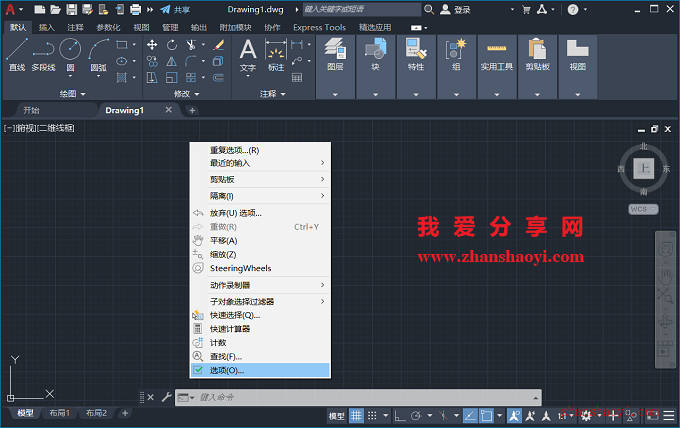Image resolution: width=680 pixels, height=428 pixels.
Task: Toggle polar tracking in status bar
Action: 416,416
